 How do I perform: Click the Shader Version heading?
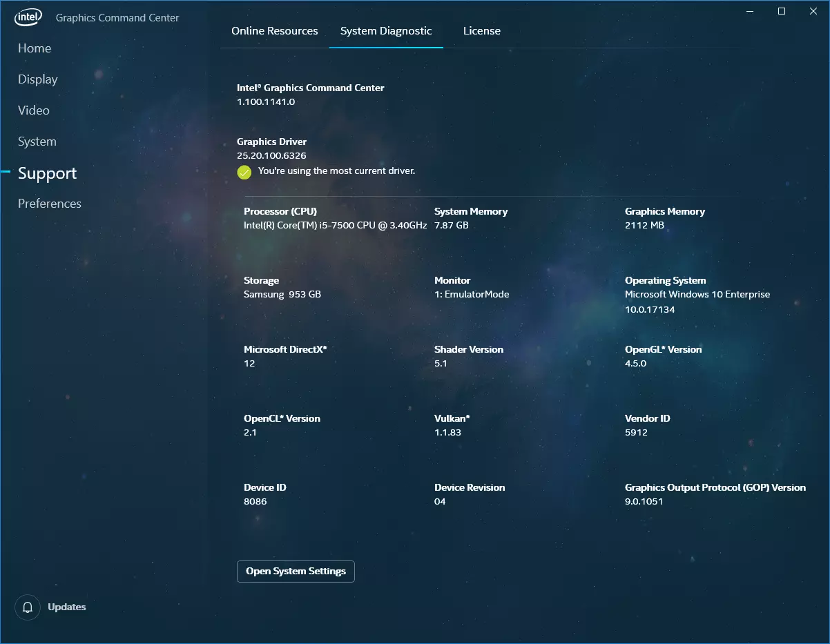pyautogui.click(x=469, y=349)
